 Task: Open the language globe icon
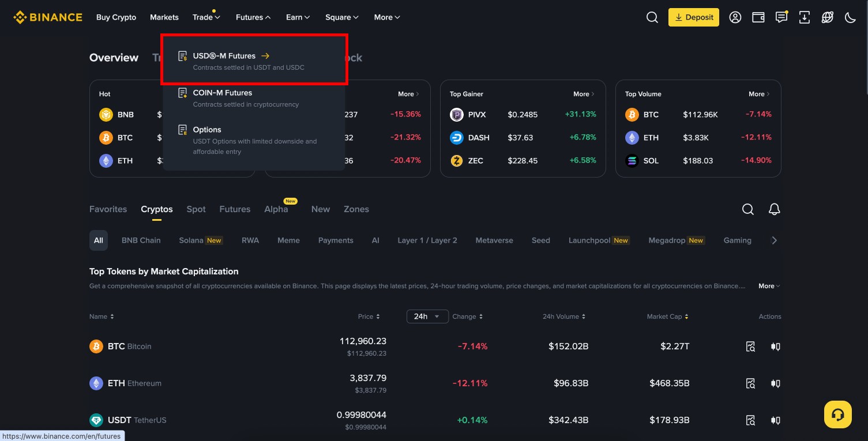828,17
